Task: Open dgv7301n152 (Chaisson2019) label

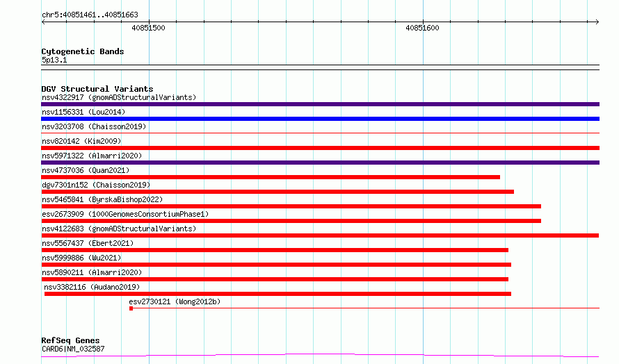Action: pyautogui.click(x=96, y=185)
